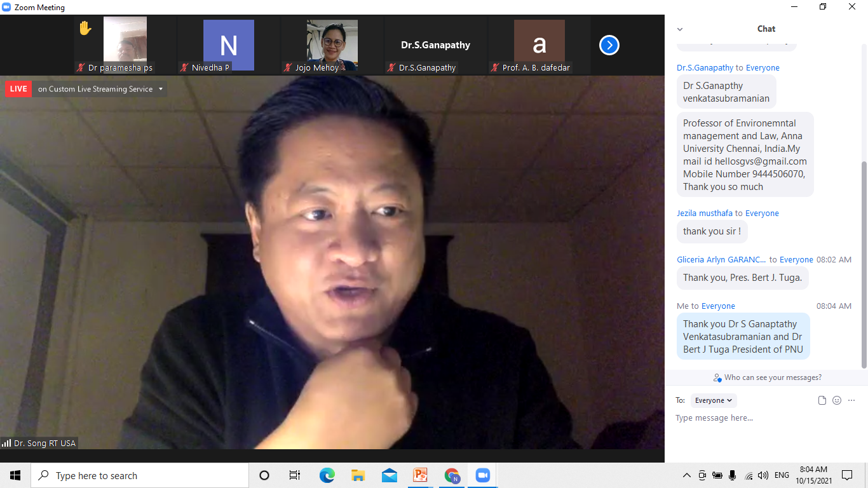This screenshot has width=868, height=488.
Task: Open the Action Center notifications icon
Action: [846, 475]
